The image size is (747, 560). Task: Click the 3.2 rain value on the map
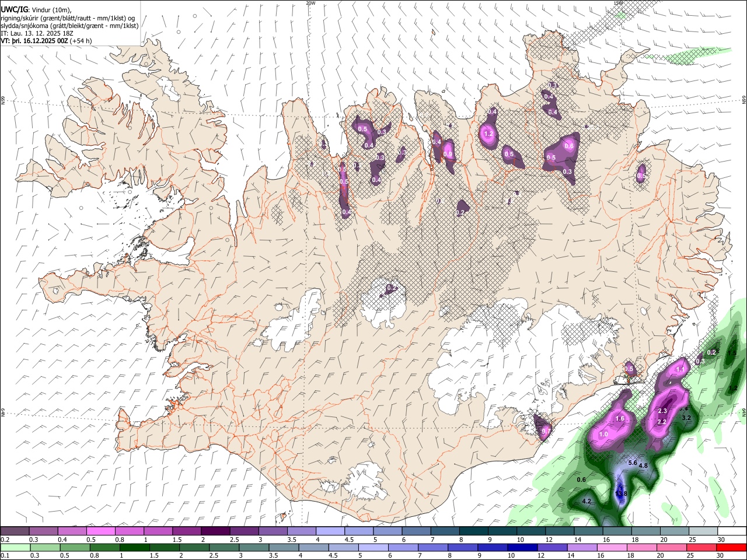686,418
